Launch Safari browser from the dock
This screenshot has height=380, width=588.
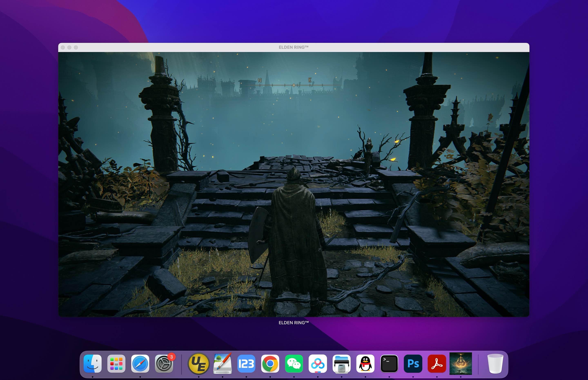click(x=140, y=363)
